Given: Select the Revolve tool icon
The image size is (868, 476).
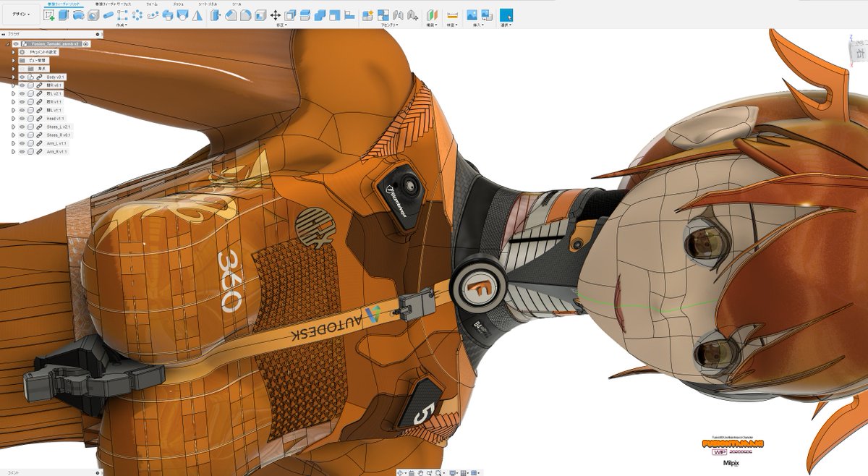Looking at the screenshot, I should tap(79, 15).
